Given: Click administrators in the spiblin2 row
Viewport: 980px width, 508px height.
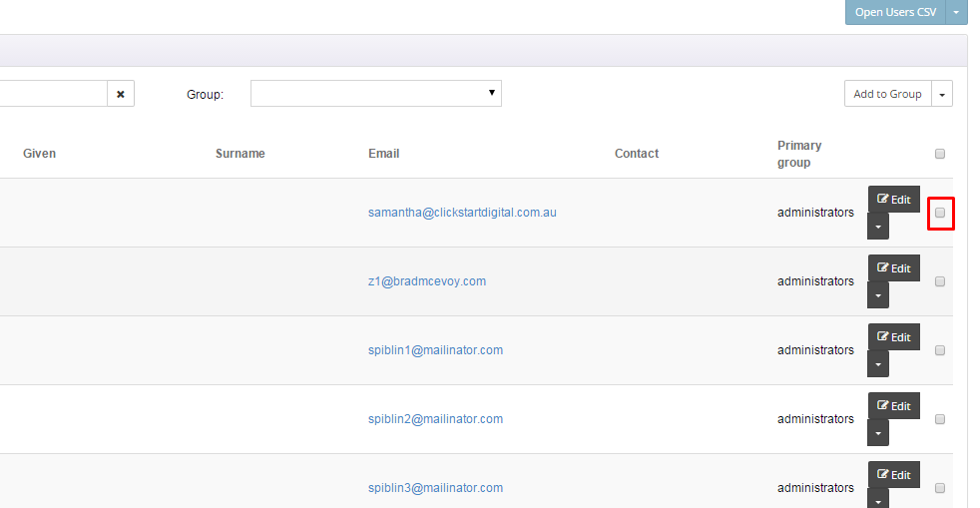Looking at the screenshot, I should coord(815,418).
